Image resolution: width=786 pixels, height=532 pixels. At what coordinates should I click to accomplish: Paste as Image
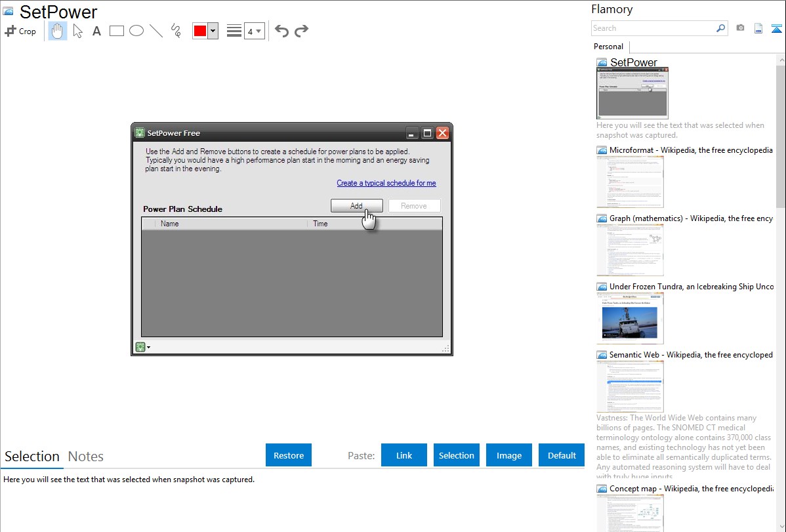click(509, 455)
